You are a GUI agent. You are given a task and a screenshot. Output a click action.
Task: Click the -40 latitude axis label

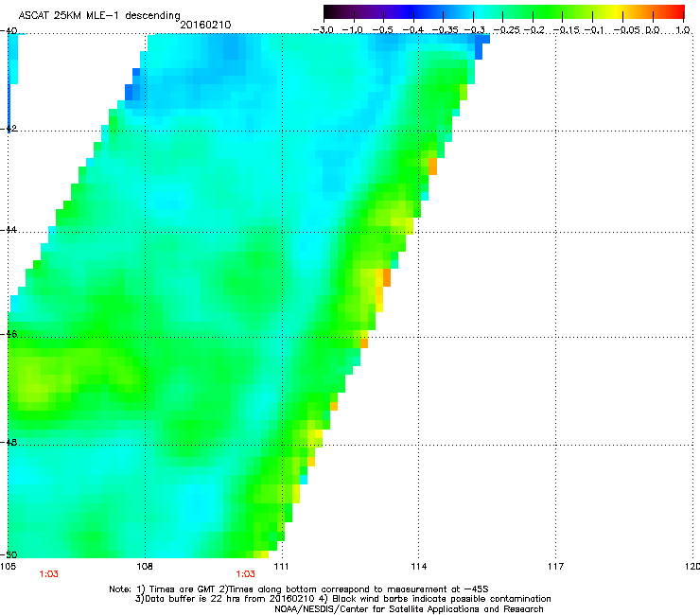pyautogui.click(x=9, y=31)
